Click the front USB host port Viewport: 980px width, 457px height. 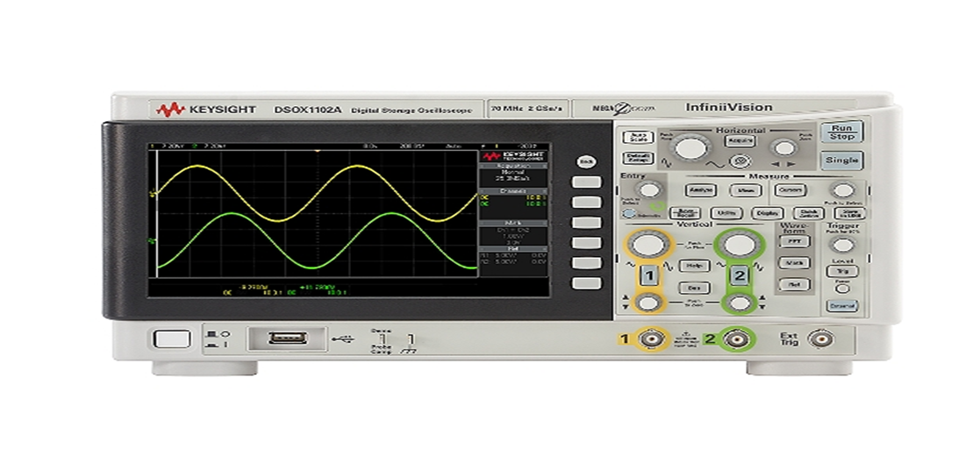[288, 339]
